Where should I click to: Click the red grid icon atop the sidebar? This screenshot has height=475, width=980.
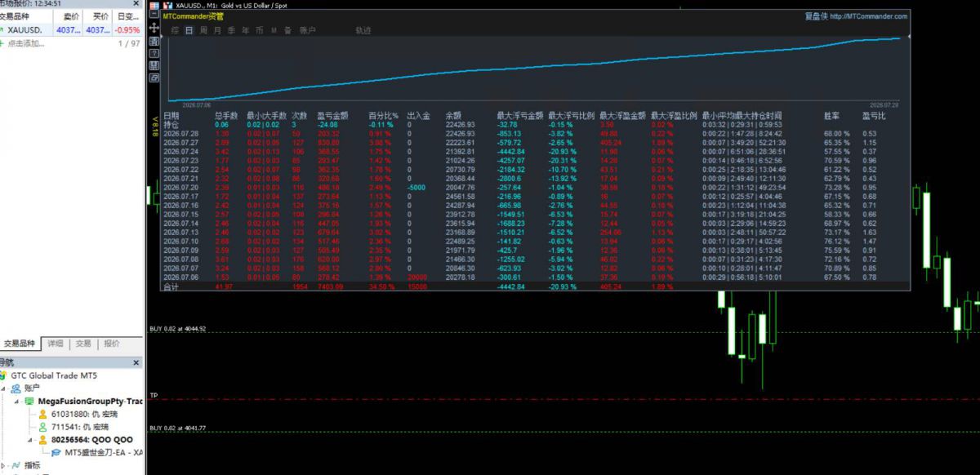click(154, 6)
